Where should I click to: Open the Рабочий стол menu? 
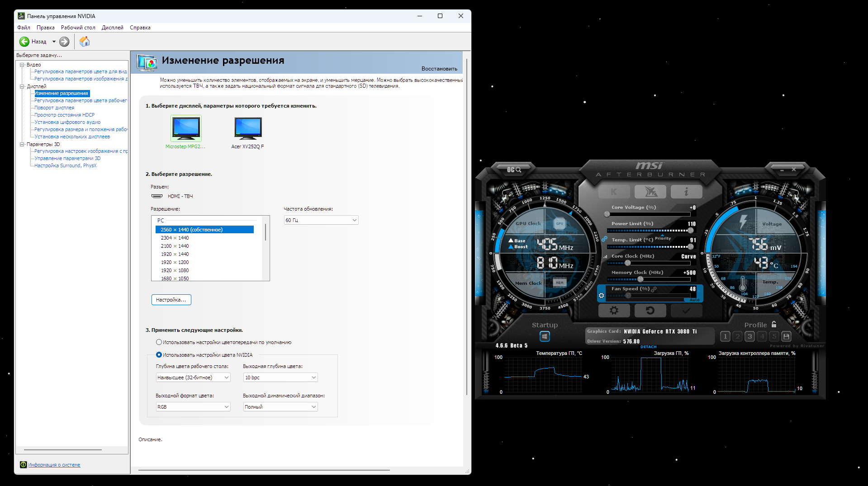point(78,28)
